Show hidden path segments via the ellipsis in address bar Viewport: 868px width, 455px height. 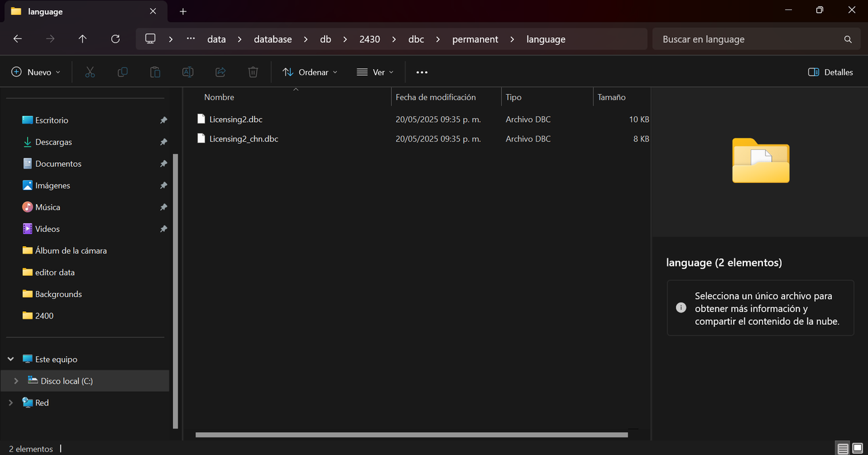coord(191,39)
